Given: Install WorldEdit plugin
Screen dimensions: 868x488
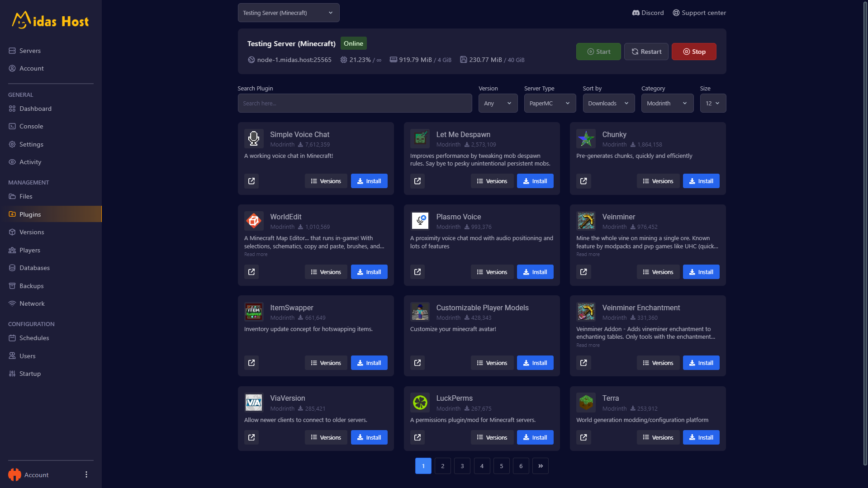Looking at the screenshot, I should click(x=369, y=272).
